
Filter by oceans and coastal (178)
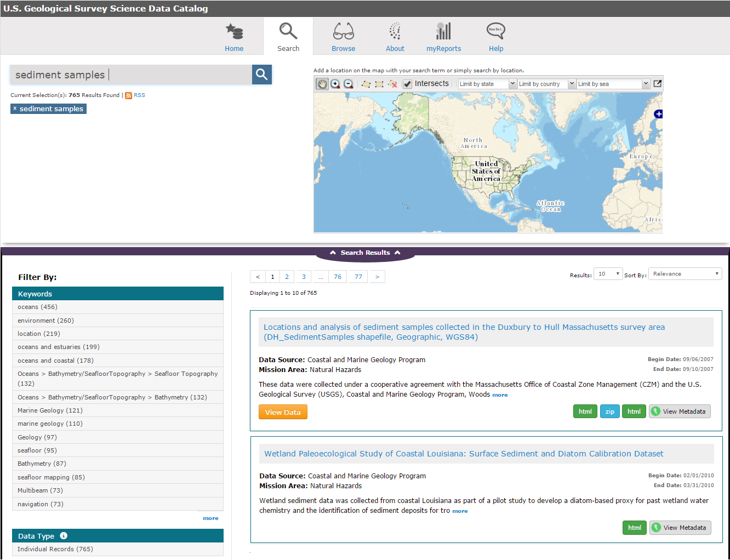pyautogui.click(x=118, y=361)
